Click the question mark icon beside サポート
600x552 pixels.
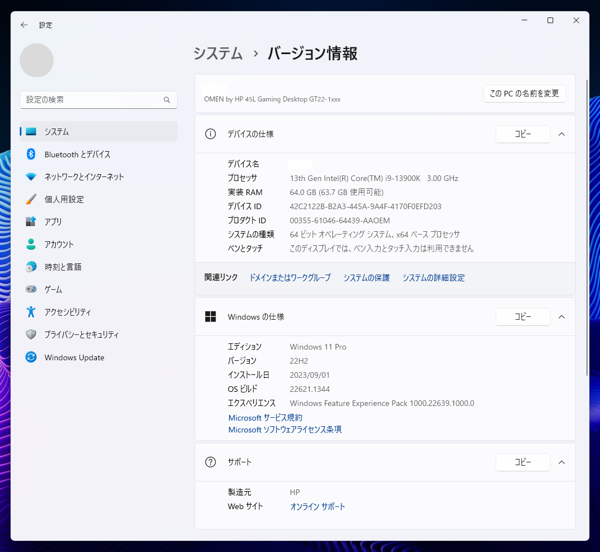[x=210, y=462]
